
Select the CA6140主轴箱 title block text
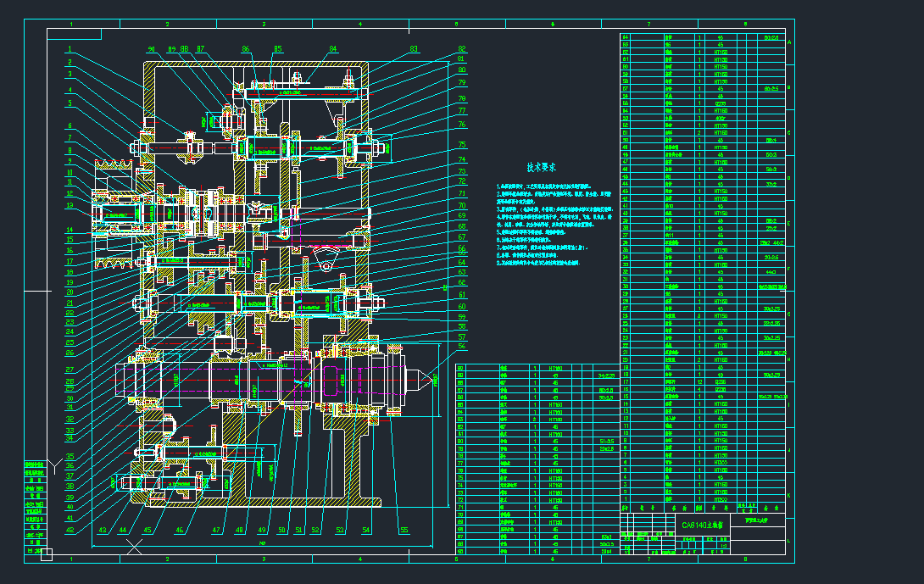tap(704, 526)
